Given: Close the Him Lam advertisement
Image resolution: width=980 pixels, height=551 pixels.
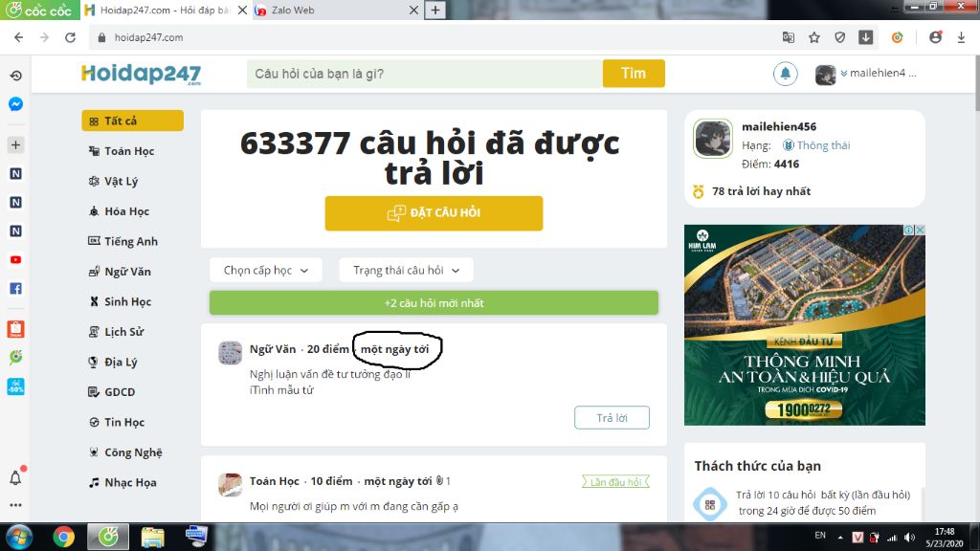Looking at the screenshot, I should point(920,230).
